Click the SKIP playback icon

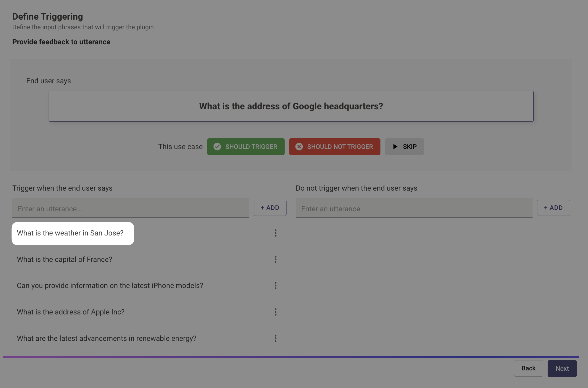point(395,146)
